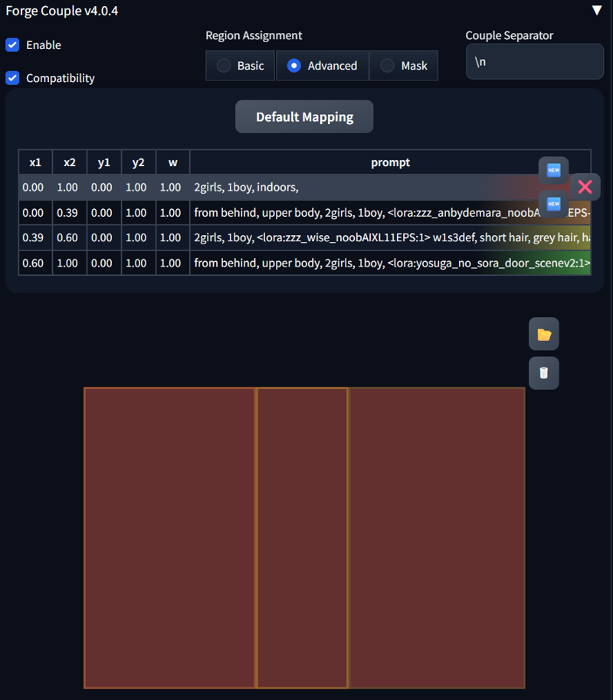Click x2 cell showing 0.39
Viewport: 613px width, 700px height.
tap(70, 213)
